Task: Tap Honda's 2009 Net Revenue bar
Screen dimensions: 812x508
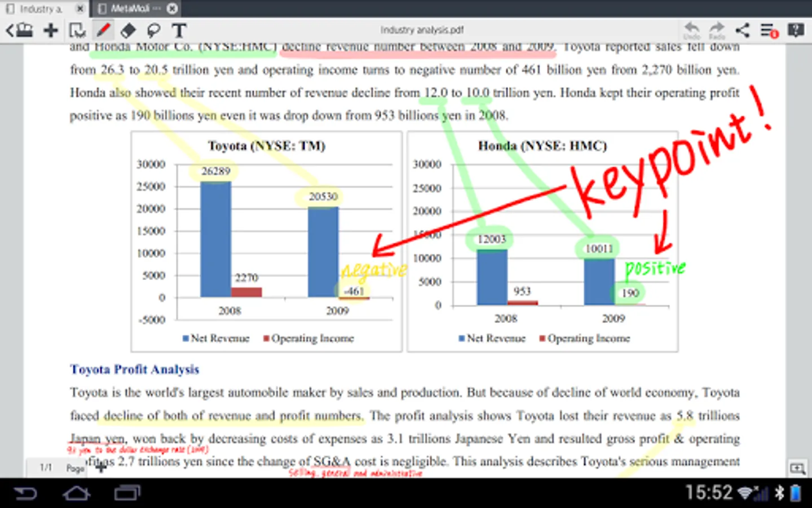Action: click(599, 282)
